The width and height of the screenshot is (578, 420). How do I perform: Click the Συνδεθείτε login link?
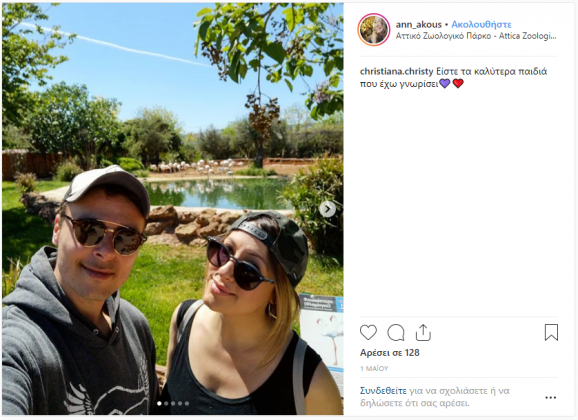click(383, 391)
